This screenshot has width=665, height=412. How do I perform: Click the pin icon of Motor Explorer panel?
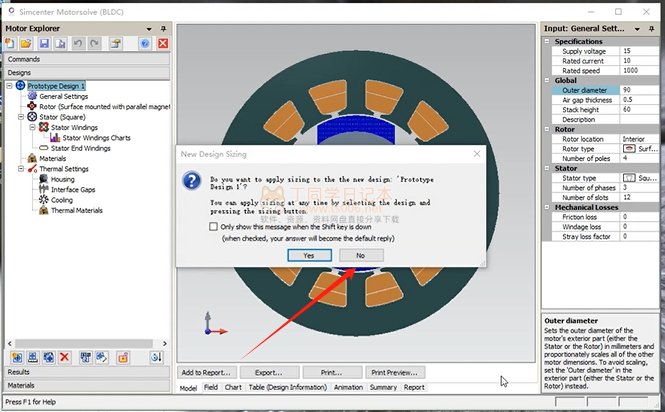(x=150, y=29)
